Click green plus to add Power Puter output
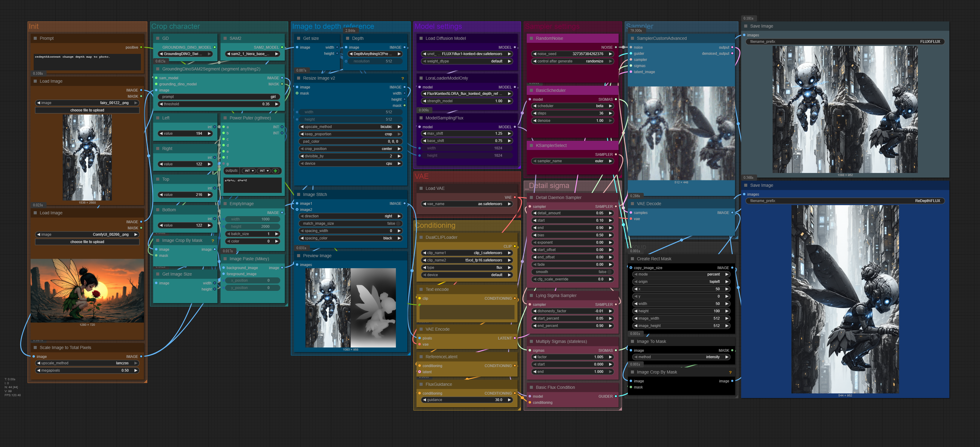Image resolution: width=980 pixels, height=447 pixels. click(275, 171)
